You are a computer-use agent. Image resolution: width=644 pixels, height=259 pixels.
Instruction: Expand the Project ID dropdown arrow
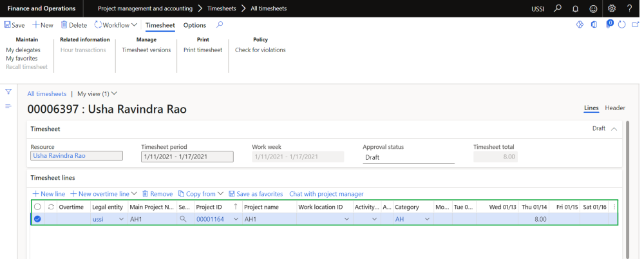pos(236,219)
